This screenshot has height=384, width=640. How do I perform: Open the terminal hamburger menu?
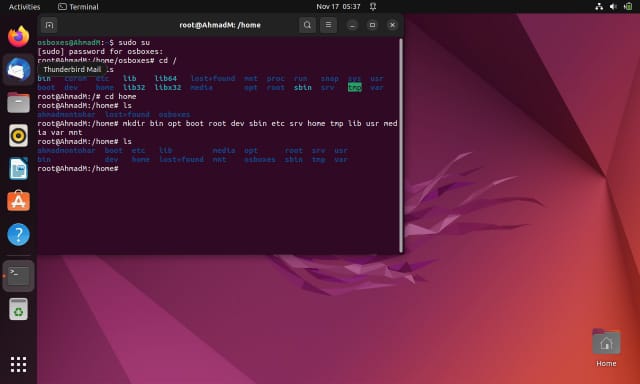328,25
